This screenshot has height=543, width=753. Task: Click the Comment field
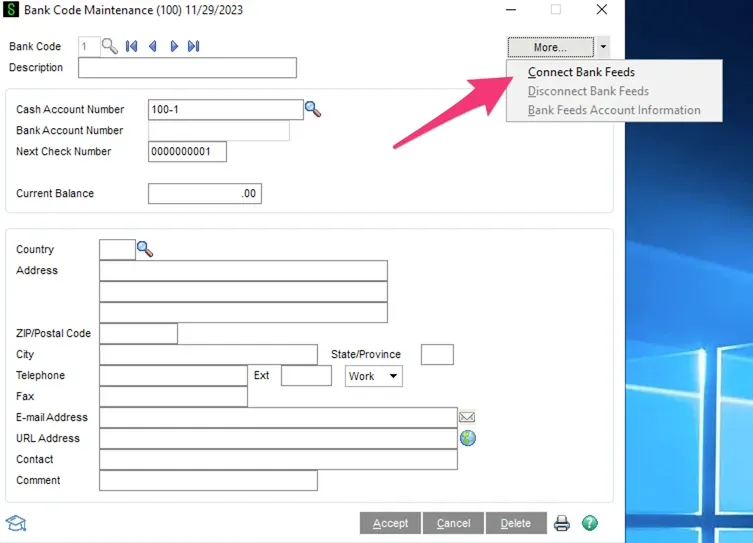[208, 481]
